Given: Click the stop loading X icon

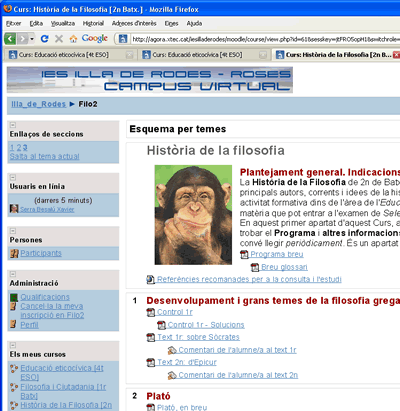Looking at the screenshot, I should coord(59,39).
